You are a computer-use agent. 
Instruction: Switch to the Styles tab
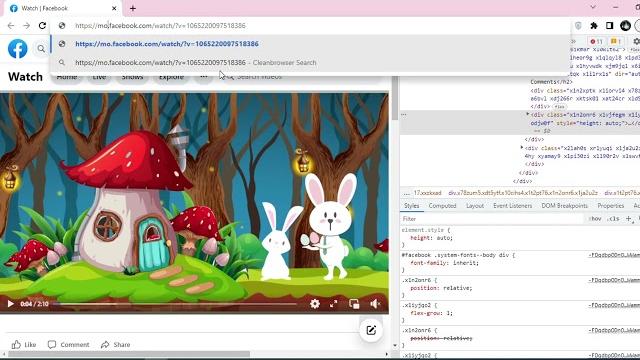(411, 206)
